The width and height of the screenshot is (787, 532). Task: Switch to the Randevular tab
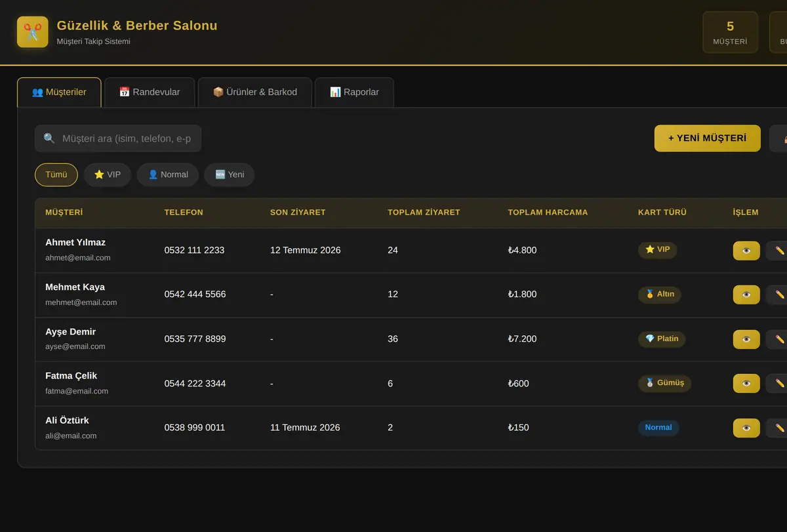pos(150,92)
